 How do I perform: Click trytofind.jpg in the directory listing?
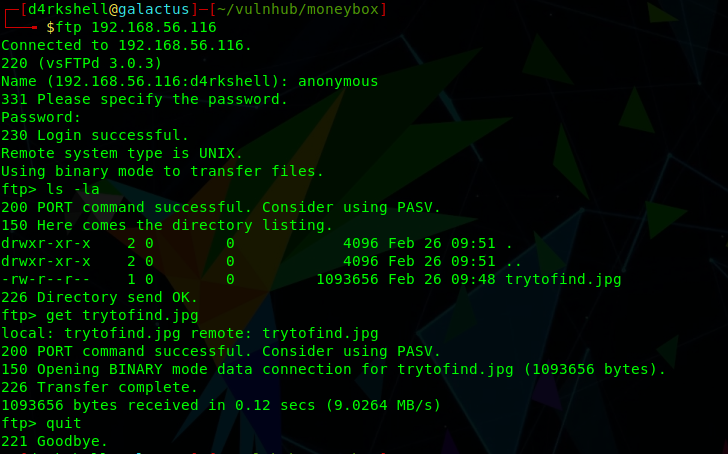click(x=563, y=279)
